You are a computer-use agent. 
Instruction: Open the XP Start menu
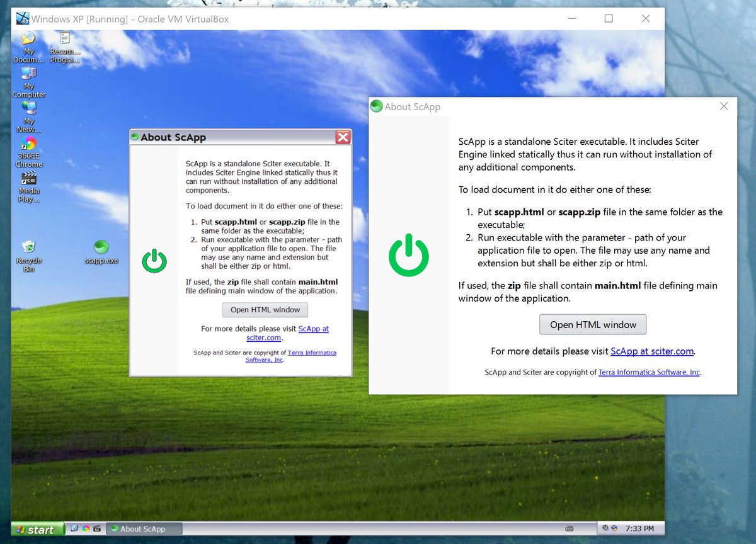37,529
